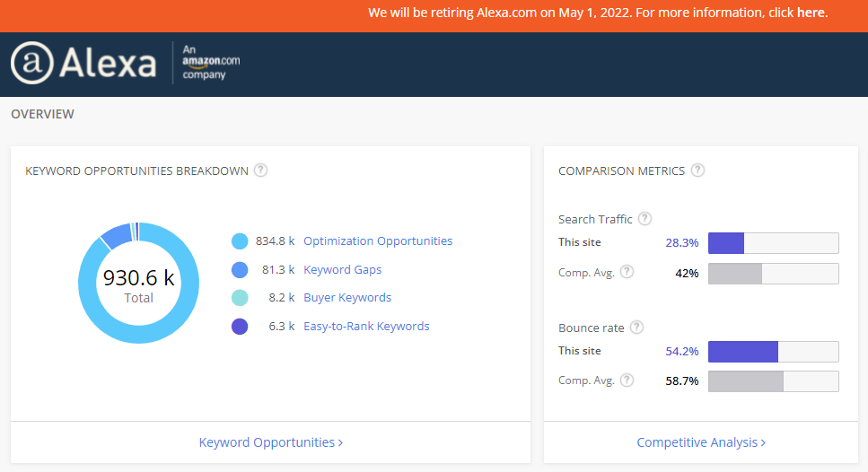Click the 42% comp average value

click(687, 274)
